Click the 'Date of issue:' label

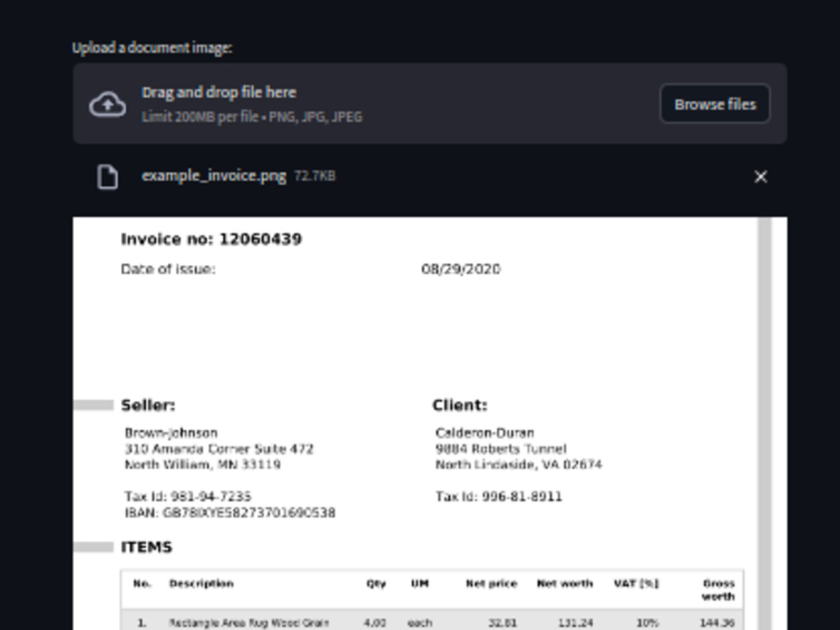pyautogui.click(x=168, y=269)
